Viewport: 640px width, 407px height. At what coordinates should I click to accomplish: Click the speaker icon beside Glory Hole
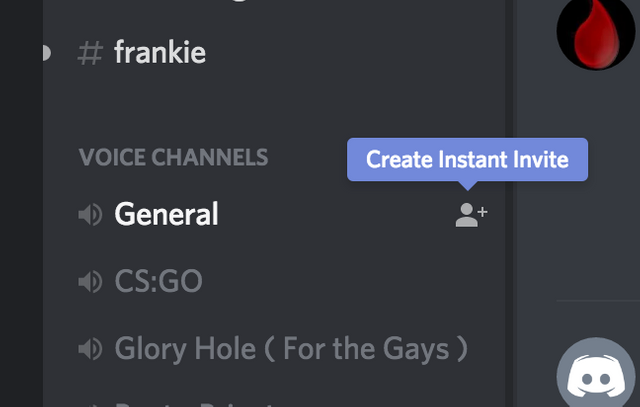pos(90,349)
